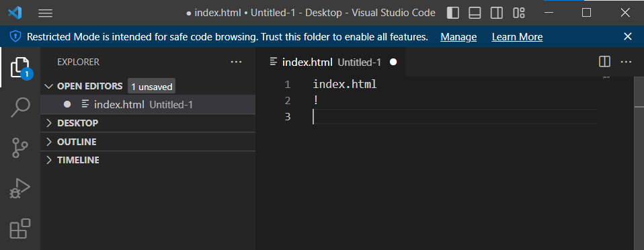The width and height of the screenshot is (644, 250).
Task: Click line number 1 in gutter
Action: [288, 85]
